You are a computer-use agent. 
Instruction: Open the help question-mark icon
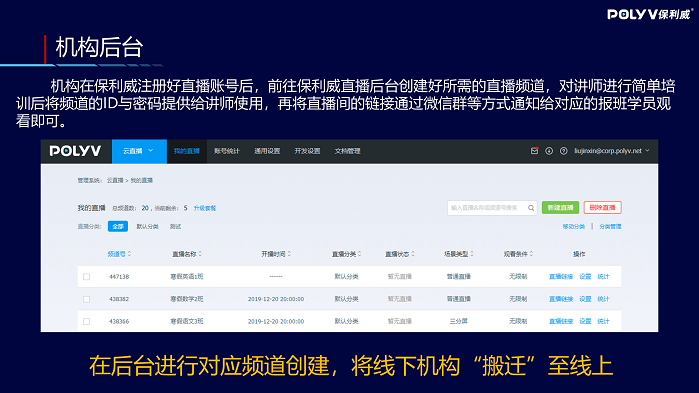pyautogui.click(x=563, y=151)
